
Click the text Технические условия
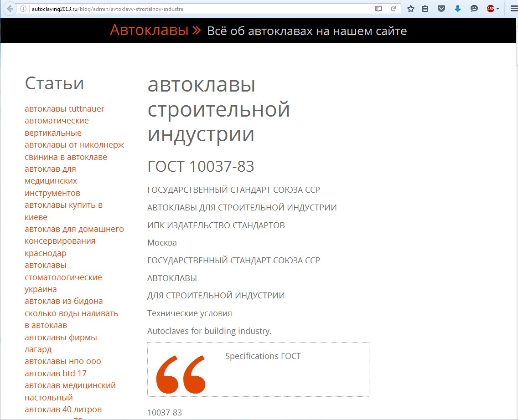190,313
